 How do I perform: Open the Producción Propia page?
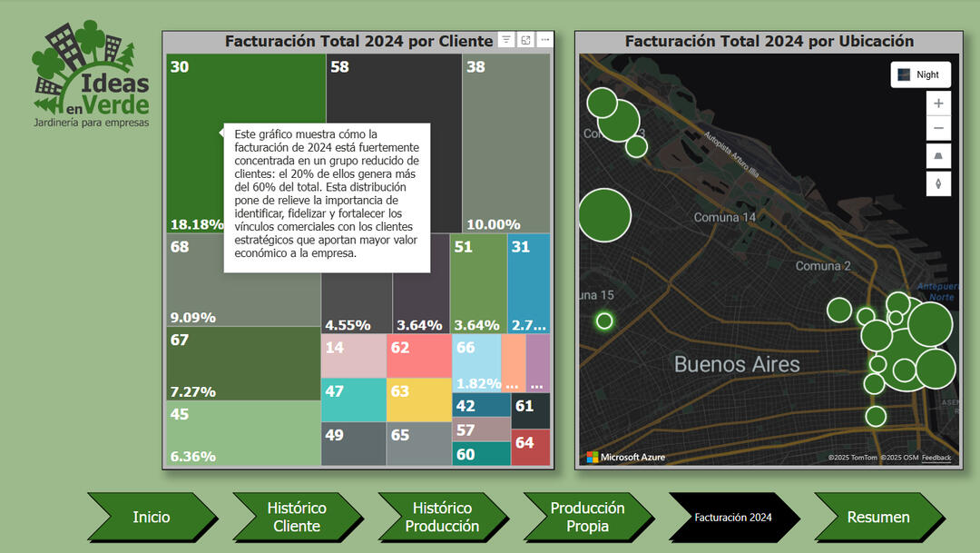click(x=586, y=517)
